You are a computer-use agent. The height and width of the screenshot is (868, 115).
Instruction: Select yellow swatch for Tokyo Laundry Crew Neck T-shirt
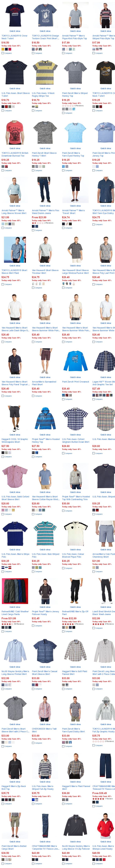pos(3,49)
